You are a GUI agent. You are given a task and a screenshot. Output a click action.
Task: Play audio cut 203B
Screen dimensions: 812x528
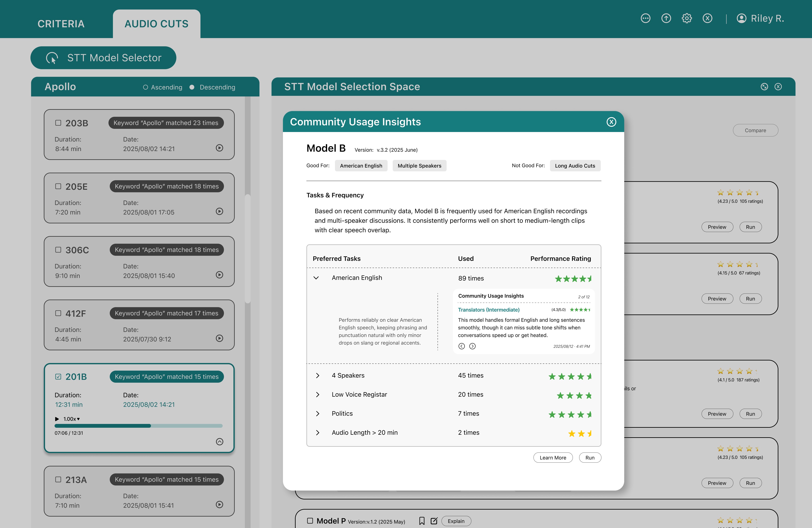coord(219,148)
